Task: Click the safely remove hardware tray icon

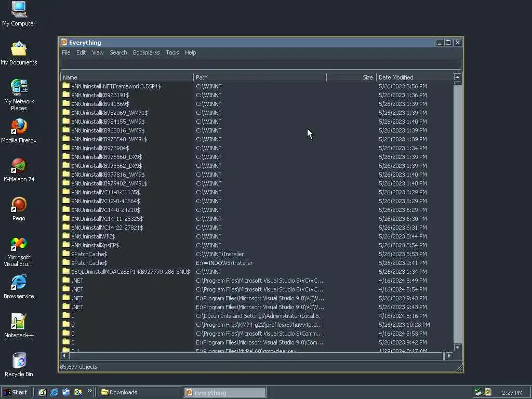Action: coord(478,392)
